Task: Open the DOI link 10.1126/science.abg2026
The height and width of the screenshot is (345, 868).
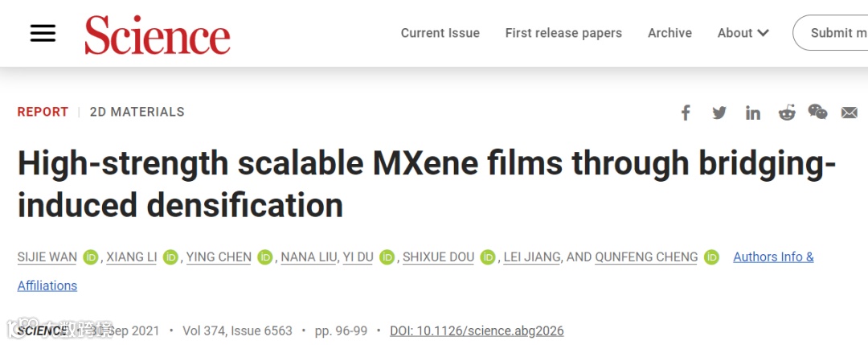Action: 477,331
